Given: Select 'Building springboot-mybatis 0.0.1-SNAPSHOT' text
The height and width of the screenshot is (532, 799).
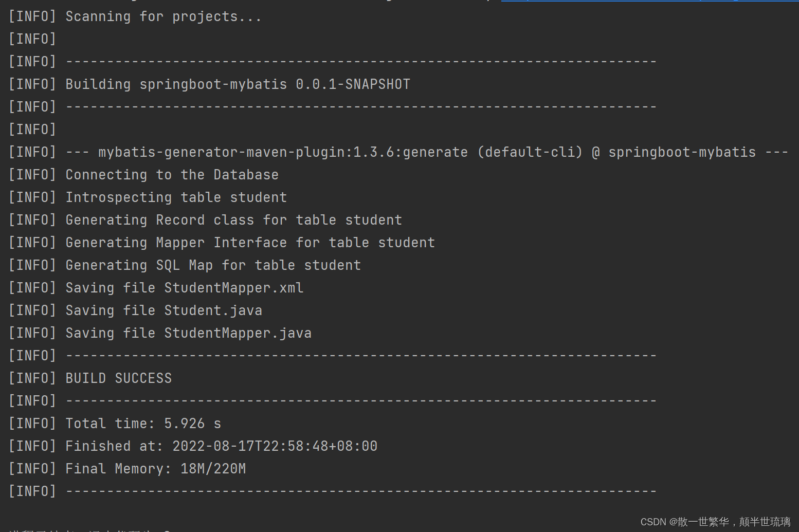Looking at the screenshot, I should pyautogui.click(x=238, y=84).
